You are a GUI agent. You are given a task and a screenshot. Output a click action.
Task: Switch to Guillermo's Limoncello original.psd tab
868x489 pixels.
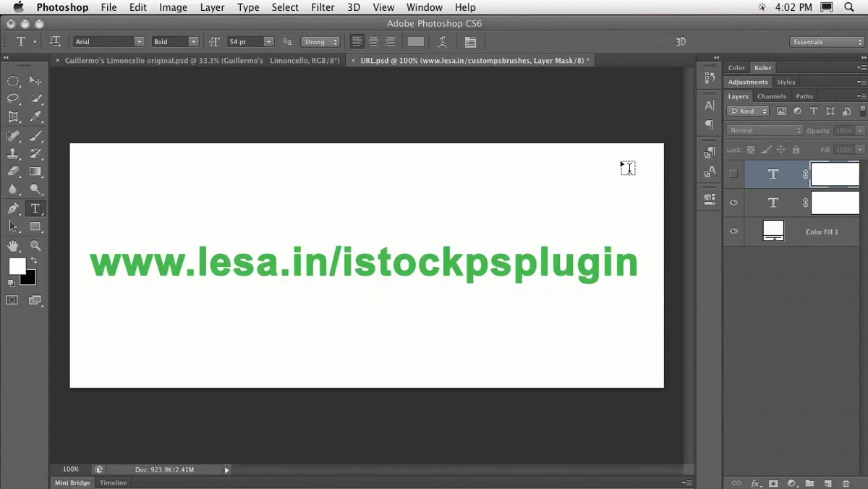click(202, 61)
